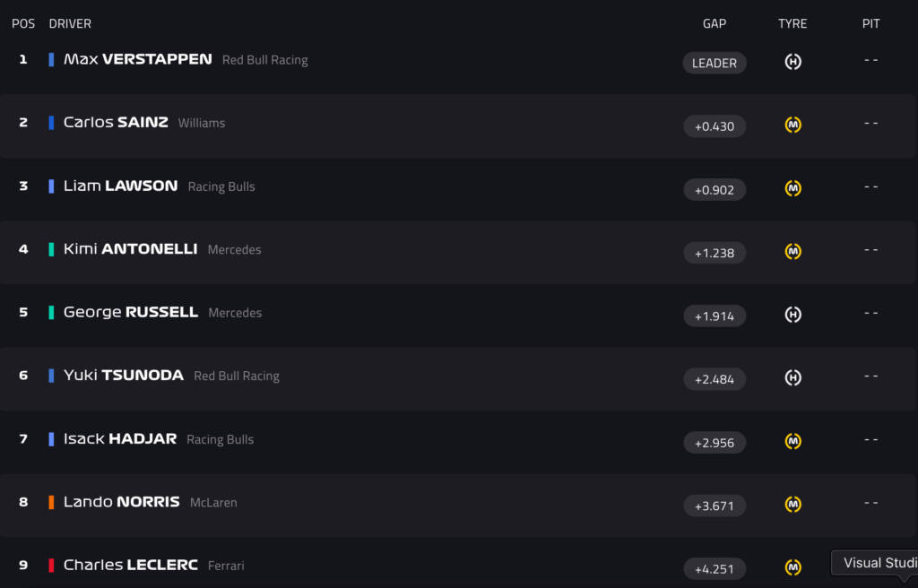Click the GAP column header
This screenshot has width=918, height=588.
[714, 23]
